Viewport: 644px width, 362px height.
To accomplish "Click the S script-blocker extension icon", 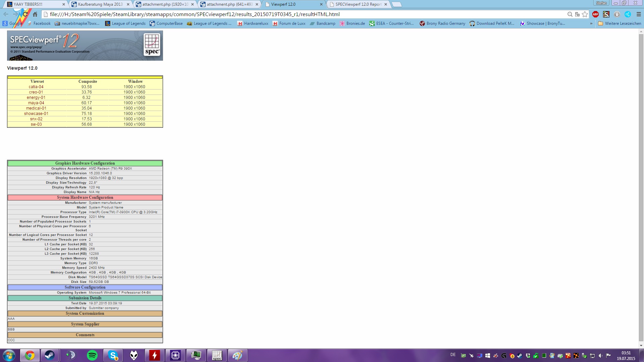I will click(606, 14).
